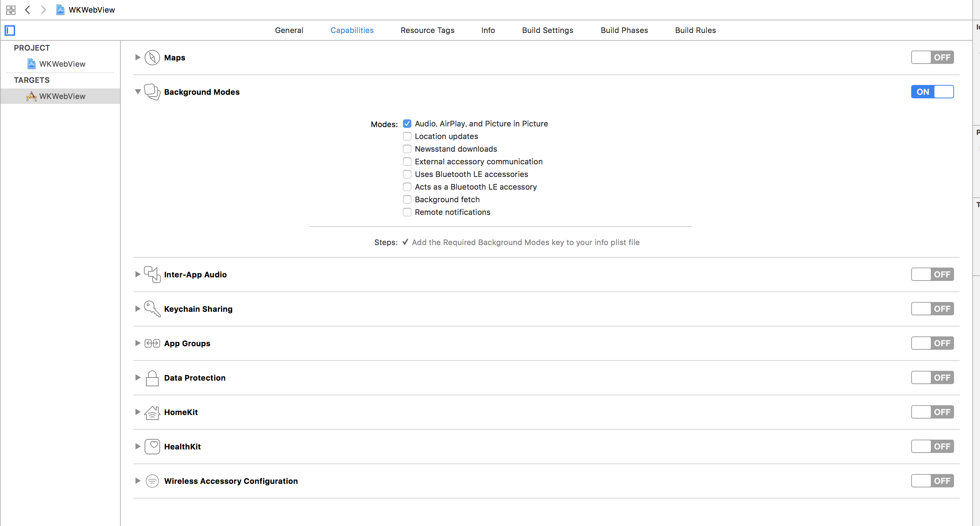This screenshot has height=526, width=980.
Task: Click the App Groups icon
Action: [152, 343]
